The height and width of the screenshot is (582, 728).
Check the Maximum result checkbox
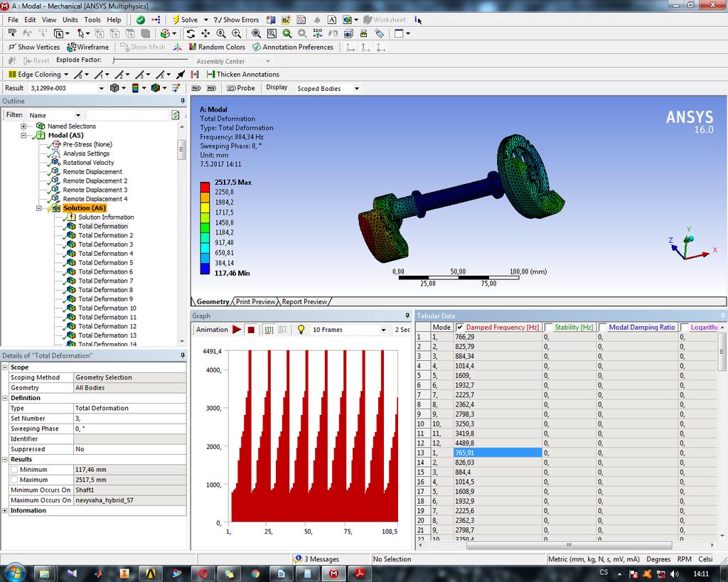(x=14, y=480)
